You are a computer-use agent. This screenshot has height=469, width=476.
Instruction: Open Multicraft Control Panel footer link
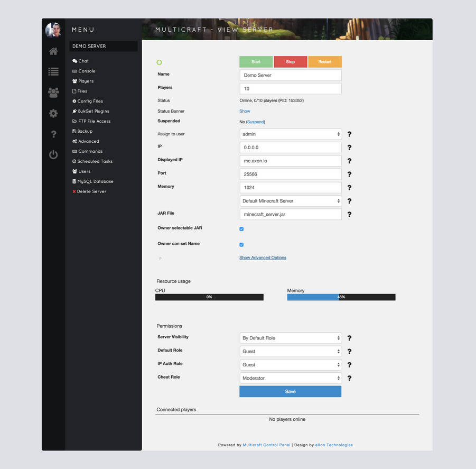(x=267, y=445)
